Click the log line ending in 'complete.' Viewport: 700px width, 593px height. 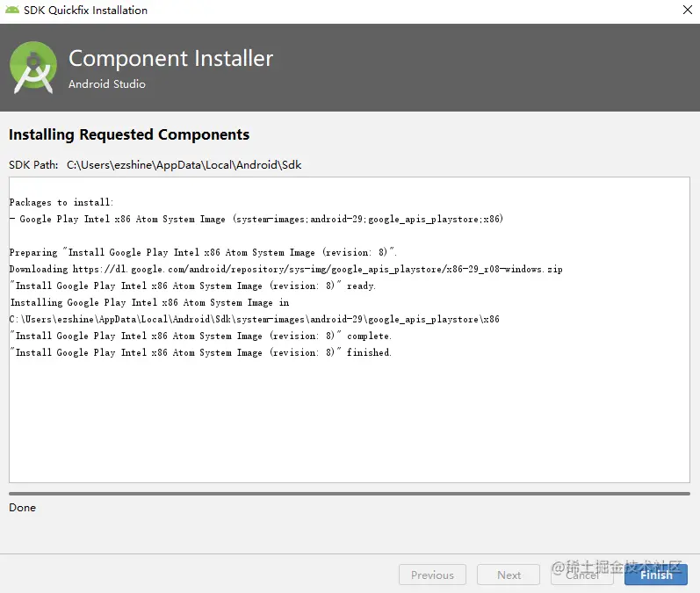(200, 336)
